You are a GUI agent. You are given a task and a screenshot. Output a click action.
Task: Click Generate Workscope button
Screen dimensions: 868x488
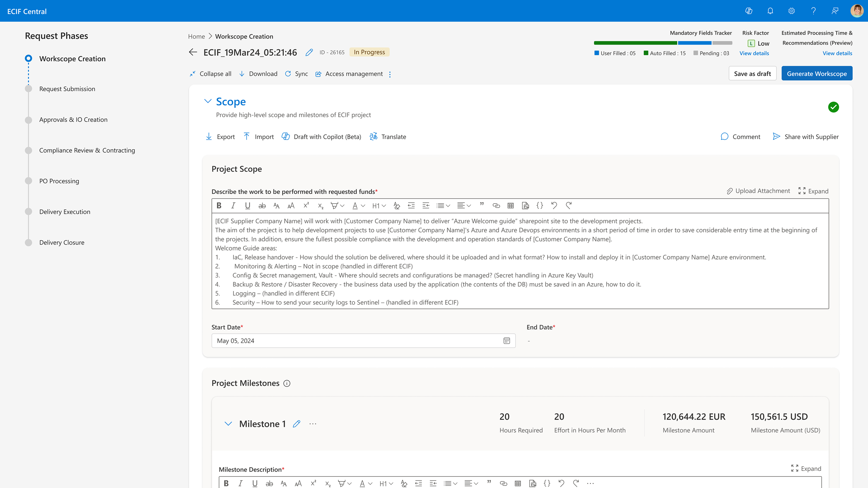point(817,74)
